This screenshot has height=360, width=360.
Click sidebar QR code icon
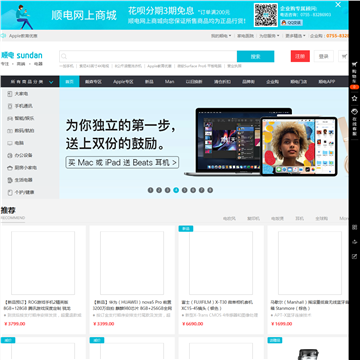coord(354,227)
